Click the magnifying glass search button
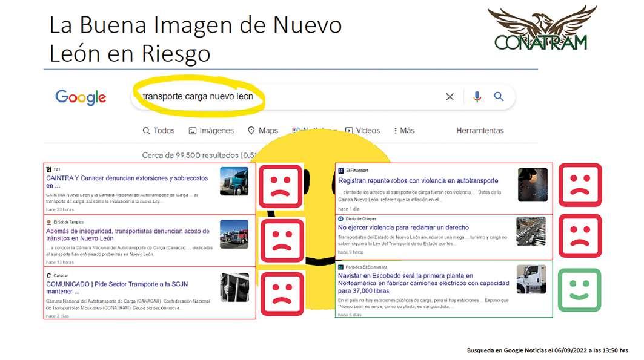 coord(499,97)
